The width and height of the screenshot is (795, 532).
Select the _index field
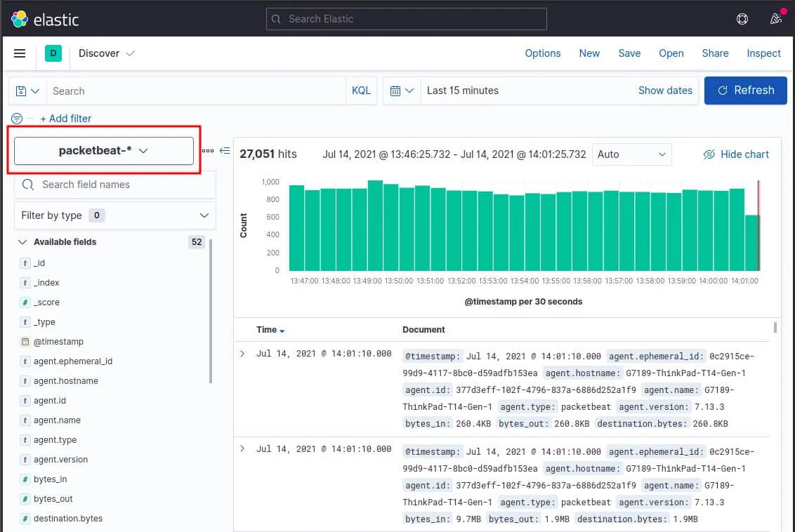[x=46, y=283]
